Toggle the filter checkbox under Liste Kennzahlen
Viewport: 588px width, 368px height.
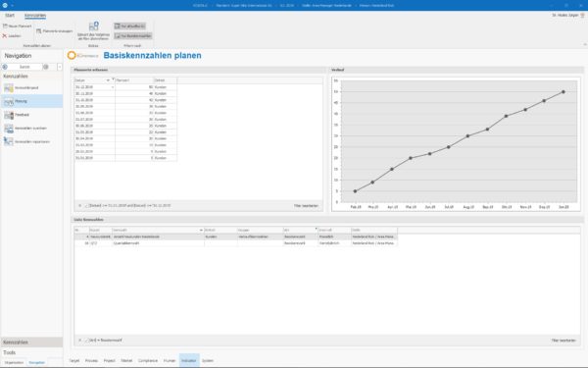point(86,341)
